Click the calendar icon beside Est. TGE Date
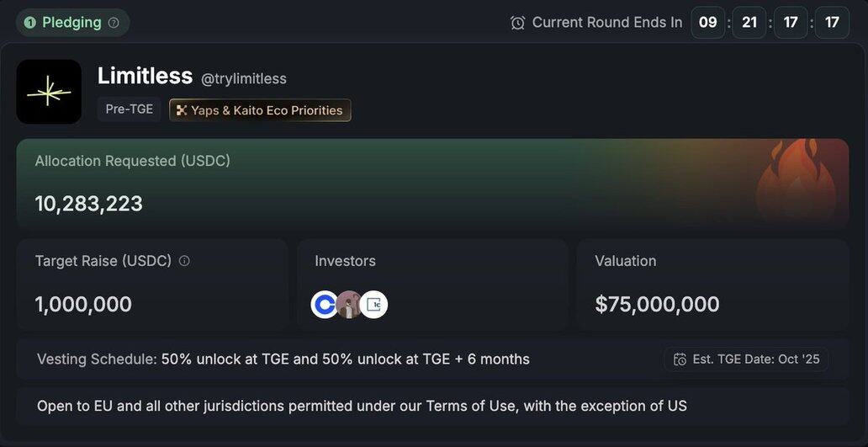Screen dimensions: 868x447 coord(680,359)
